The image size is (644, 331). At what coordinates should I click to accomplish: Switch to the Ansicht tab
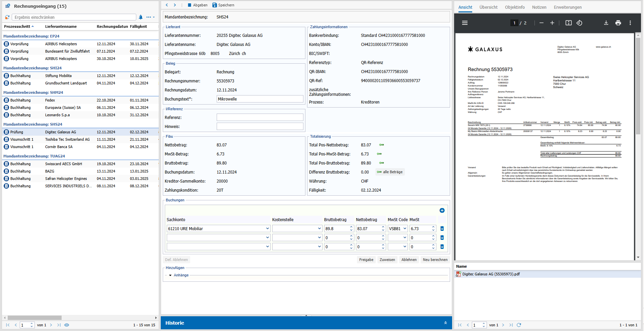point(465,7)
